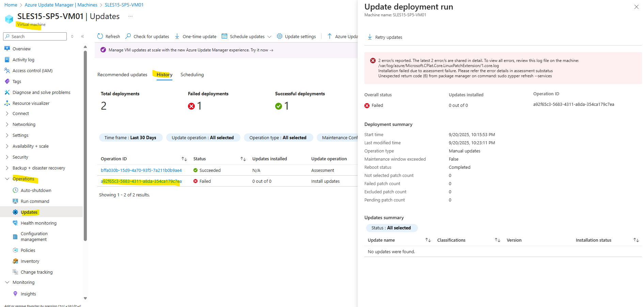Click sidebar scrollbar down arrow
This screenshot has width=644, height=307.
85,298
